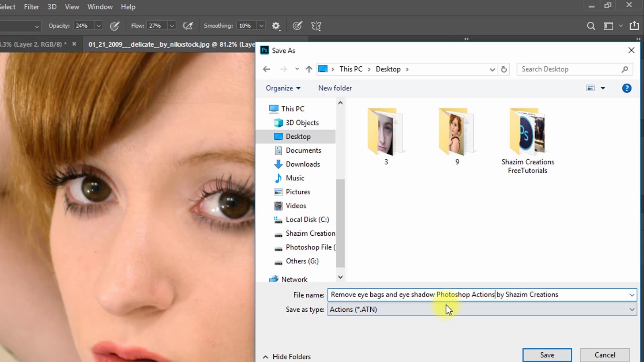644x362 pixels.
Task: Open the symmetry butterfly options icon
Action: click(x=316, y=26)
